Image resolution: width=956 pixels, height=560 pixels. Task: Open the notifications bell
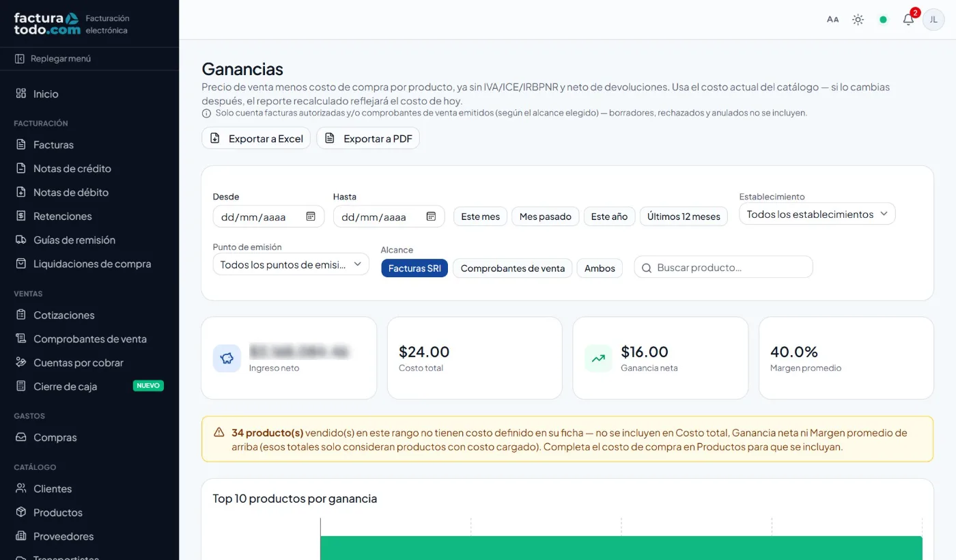point(908,20)
